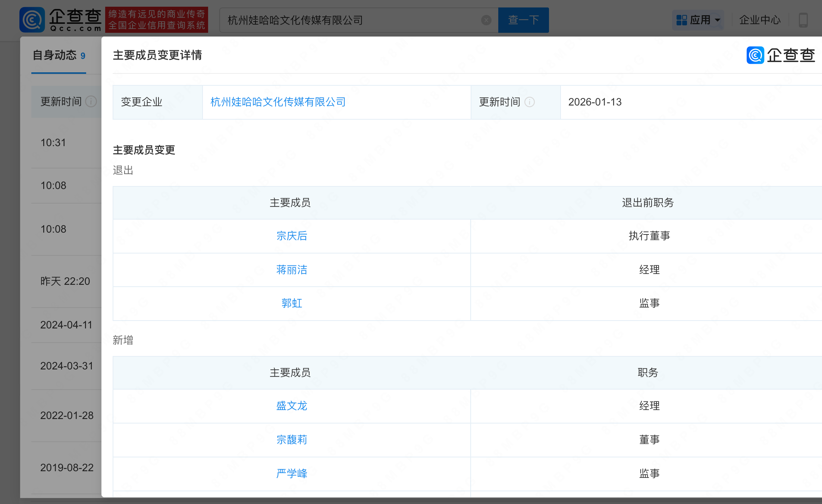Open 企业中心 menu
The width and height of the screenshot is (822, 504).
point(760,20)
